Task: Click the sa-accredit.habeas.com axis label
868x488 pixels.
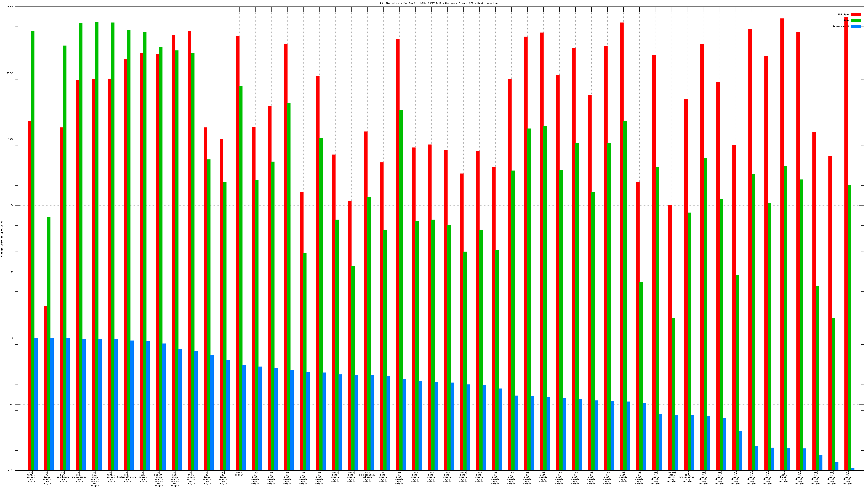Action: pyautogui.click(x=367, y=477)
